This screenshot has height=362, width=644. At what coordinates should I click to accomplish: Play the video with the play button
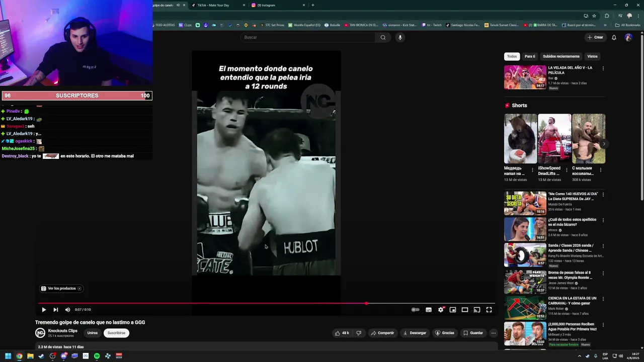click(44, 310)
